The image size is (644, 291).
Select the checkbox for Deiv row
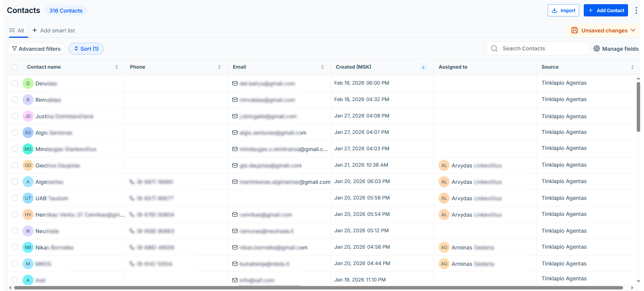tap(15, 83)
